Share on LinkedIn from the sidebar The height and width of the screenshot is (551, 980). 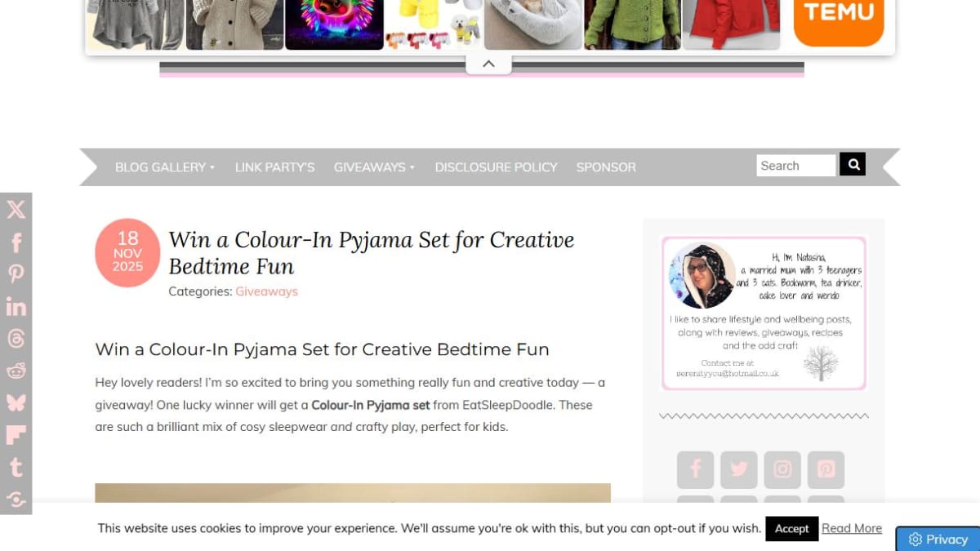pyautogui.click(x=16, y=306)
